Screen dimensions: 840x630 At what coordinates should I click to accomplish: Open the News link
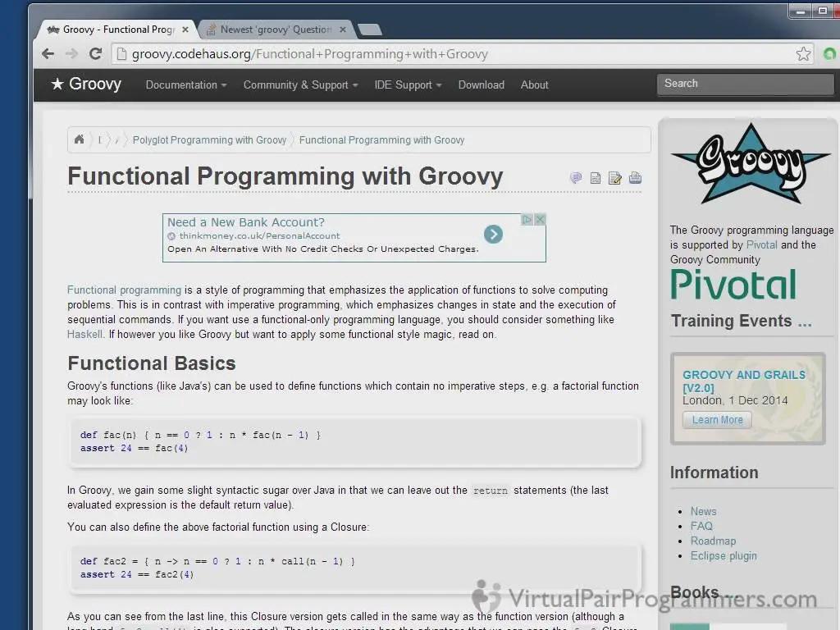[703, 511]
